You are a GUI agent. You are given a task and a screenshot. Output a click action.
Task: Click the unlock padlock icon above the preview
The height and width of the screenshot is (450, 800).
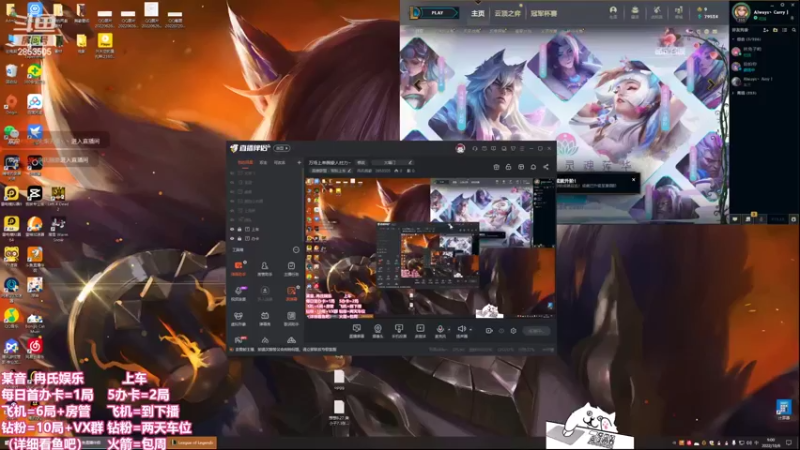(x=509, y=167)
